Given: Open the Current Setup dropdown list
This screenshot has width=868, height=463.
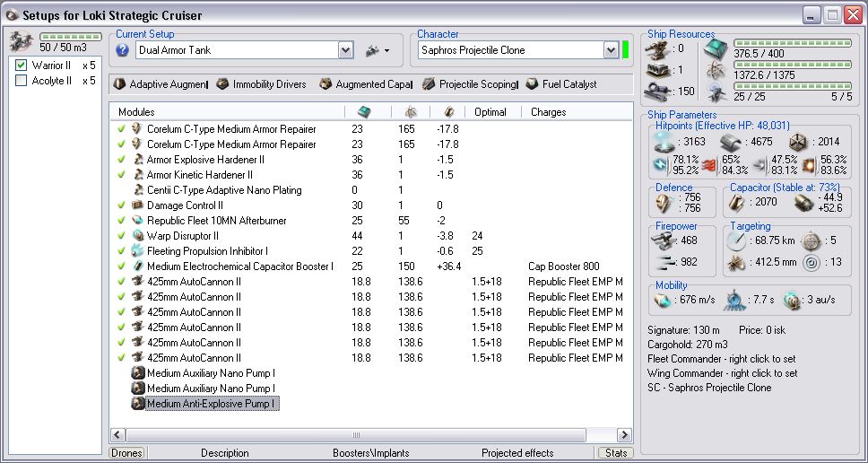Looking at the screenshot, I should tap(346, 50).
